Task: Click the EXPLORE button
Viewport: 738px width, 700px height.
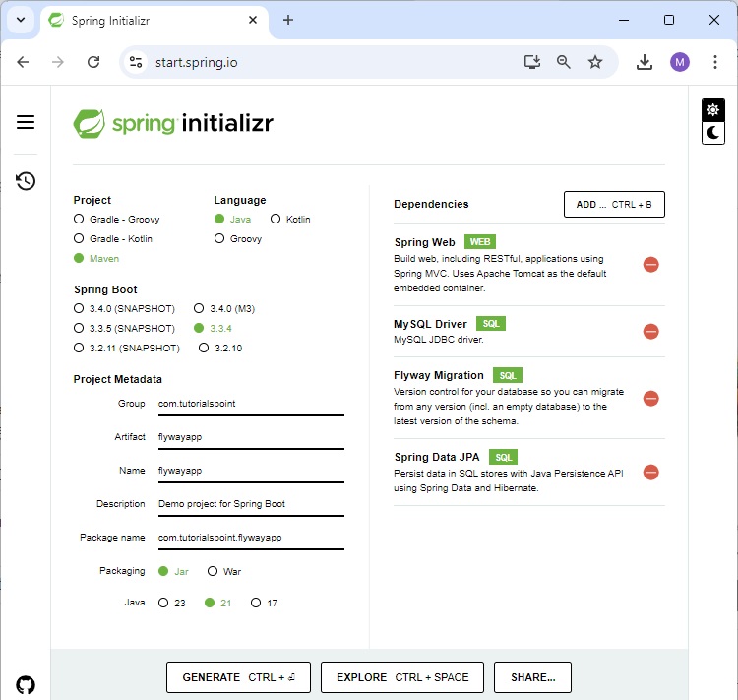Action: (401, 677)
